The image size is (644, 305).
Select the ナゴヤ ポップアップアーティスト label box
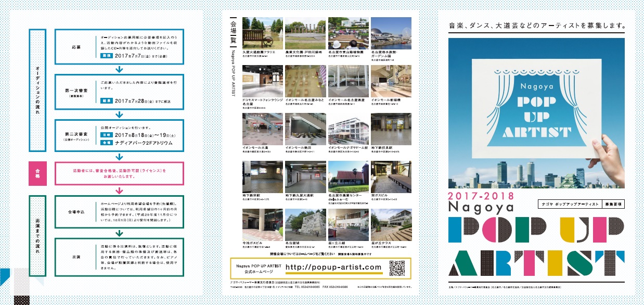click(570, 205)
